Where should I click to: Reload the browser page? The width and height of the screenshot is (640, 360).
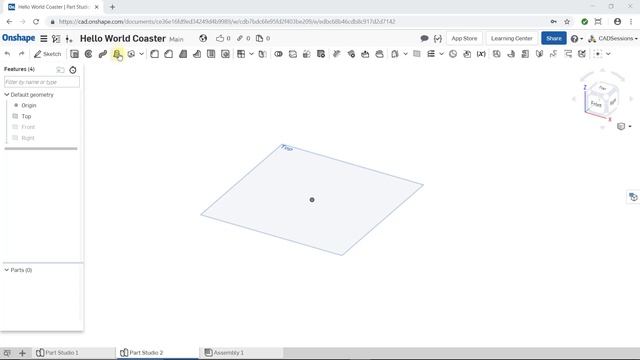(36, 22)
